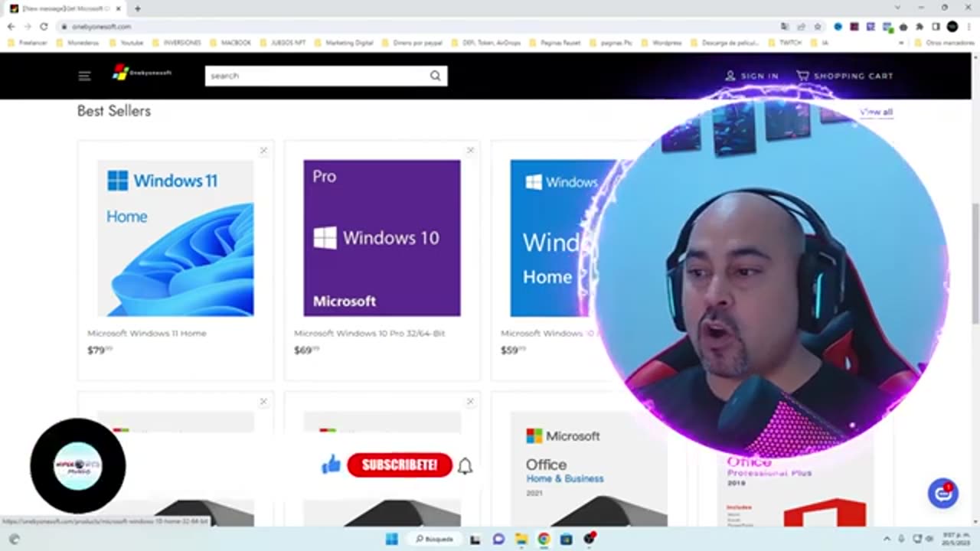Open the tab search dropdown in Chrome
Screen dimensions: 980x551
pyautogui.click(x=897, y=8)
